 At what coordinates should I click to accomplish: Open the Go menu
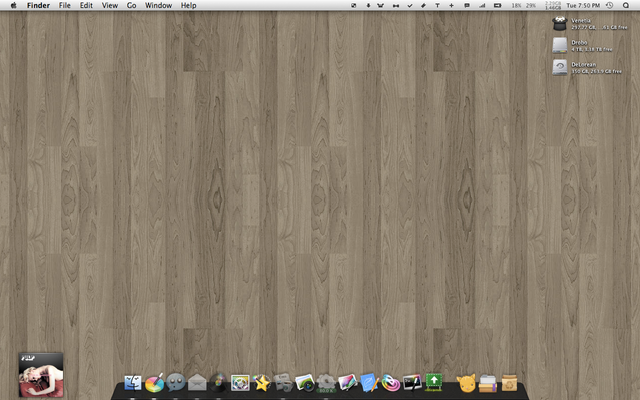pyautogui.click(x=131, y=5)
